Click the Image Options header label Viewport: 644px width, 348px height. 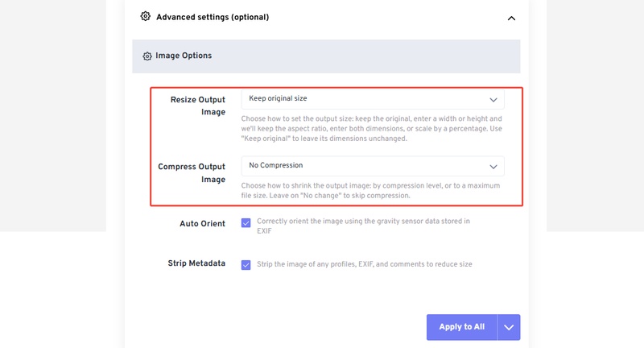184,56
